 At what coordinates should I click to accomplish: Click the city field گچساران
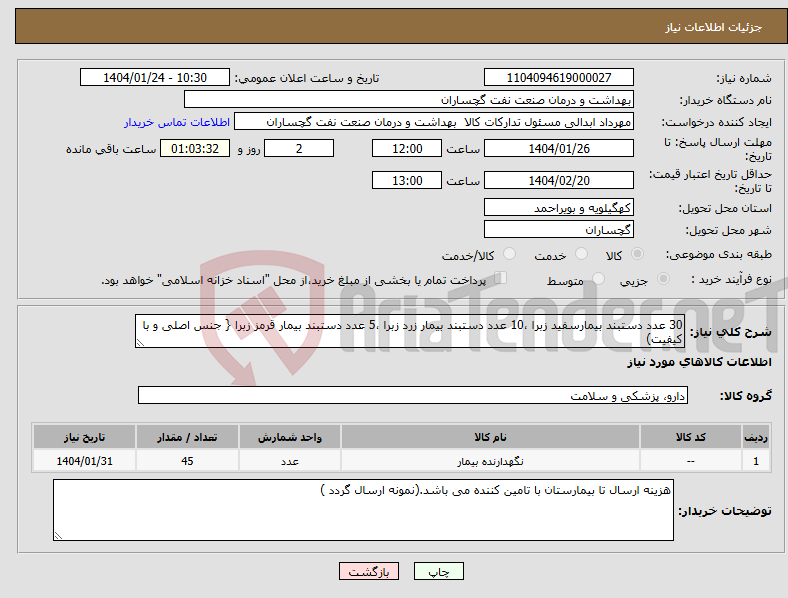558,230
